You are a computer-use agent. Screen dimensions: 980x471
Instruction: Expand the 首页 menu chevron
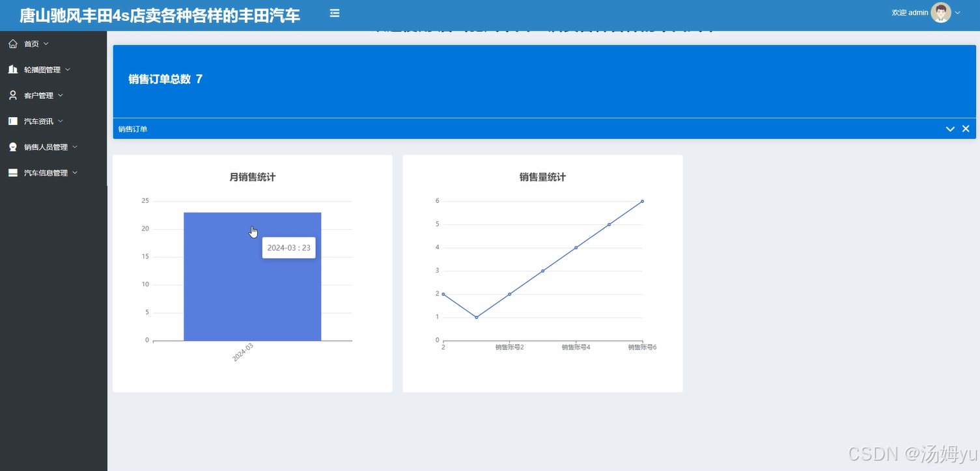(46, 44)
